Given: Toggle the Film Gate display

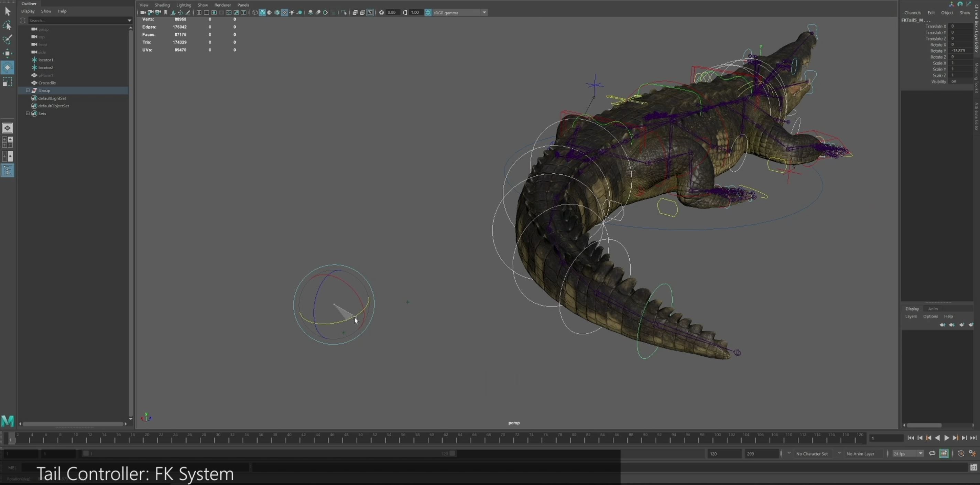Looking at the screenshot, I should click(x=207, y=13).
